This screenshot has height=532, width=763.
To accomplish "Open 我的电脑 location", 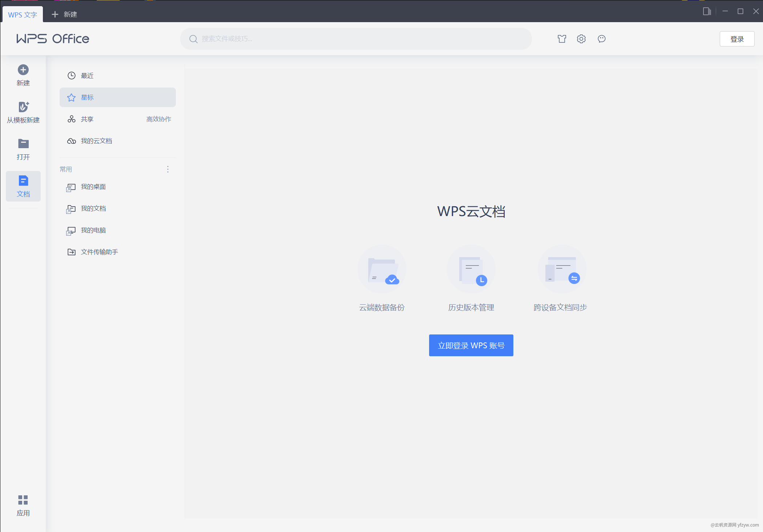I will pos(118,230).
